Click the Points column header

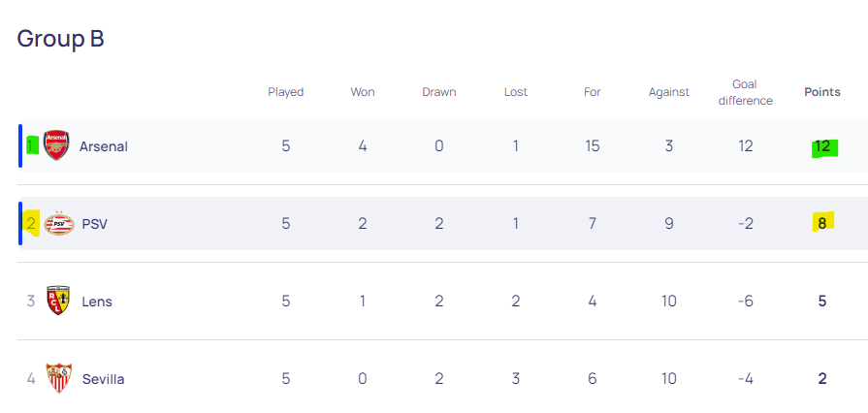pyautogui.click(x=822, y=92)
